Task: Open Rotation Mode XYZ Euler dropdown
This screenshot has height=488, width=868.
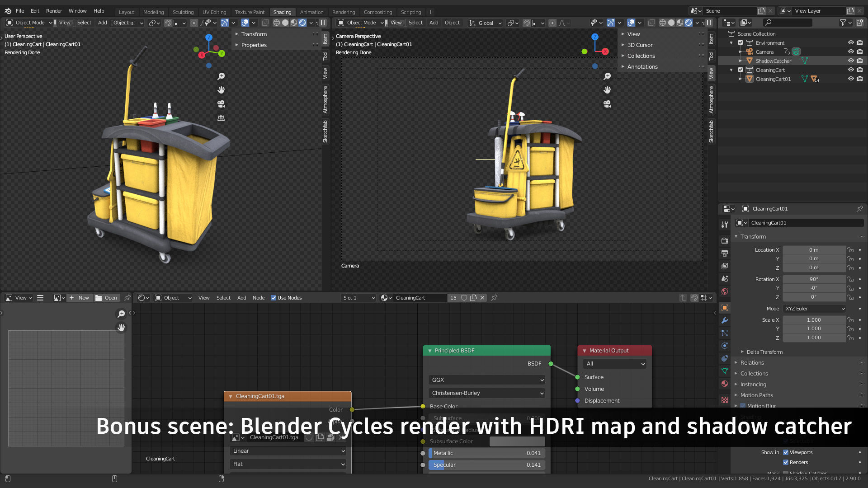Action: pyautogui.click(x=814, y=309)
